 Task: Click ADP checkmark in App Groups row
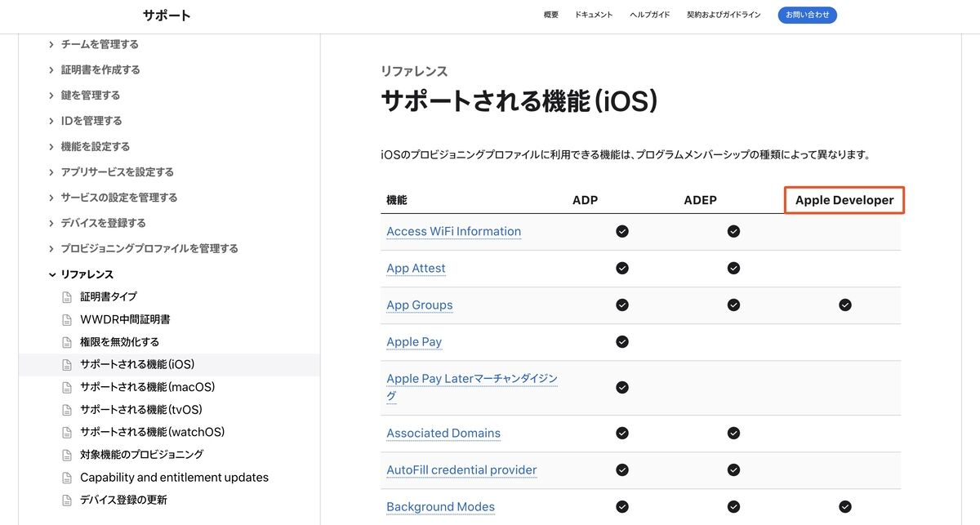[622, 305]
